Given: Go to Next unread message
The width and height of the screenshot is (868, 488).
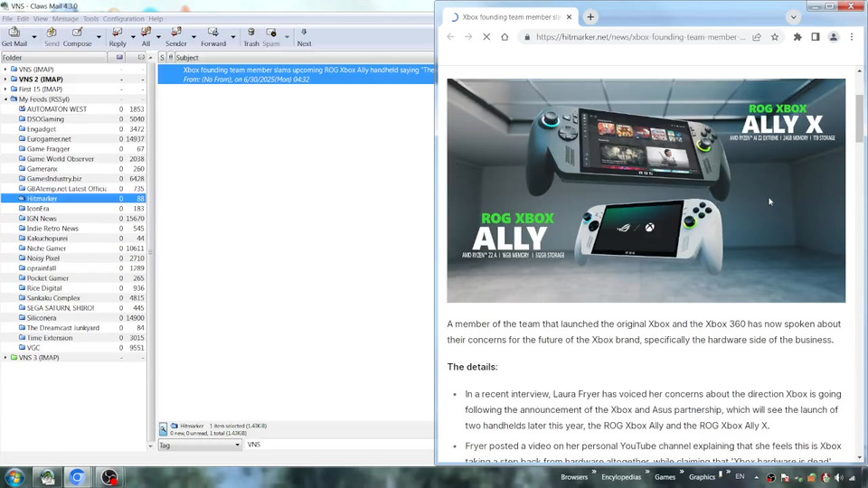Looking at the screenshot, I should pyautogui.click(x=304, y=37).
